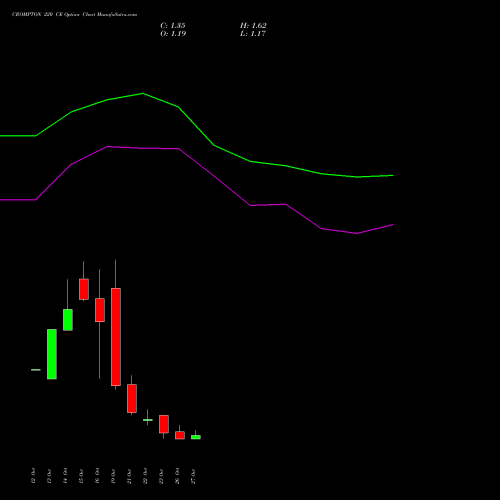Click the upper green indicator line
The image size is (500, 500).
pos(197,127)
